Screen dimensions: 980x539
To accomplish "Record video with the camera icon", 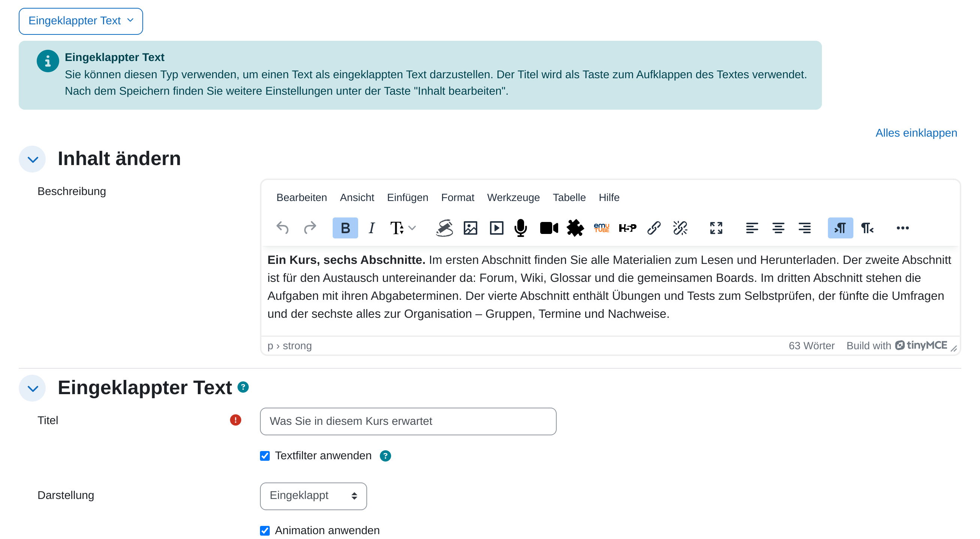I will tap(548, 228).
